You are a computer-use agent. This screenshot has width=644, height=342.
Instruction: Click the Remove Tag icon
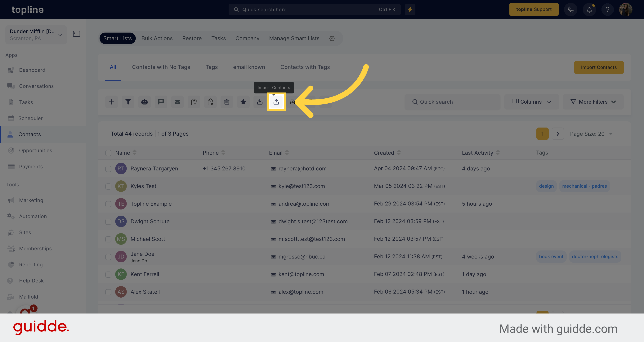(210, 102)
